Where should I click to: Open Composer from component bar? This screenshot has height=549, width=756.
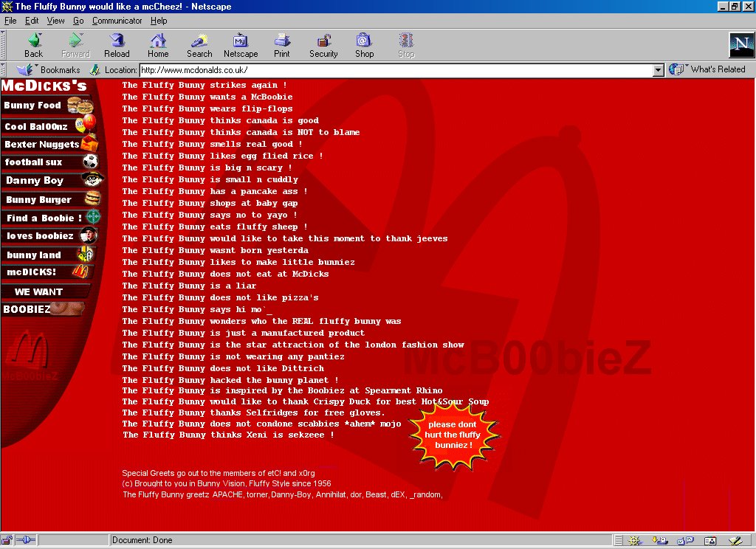(x=735, y=541)
